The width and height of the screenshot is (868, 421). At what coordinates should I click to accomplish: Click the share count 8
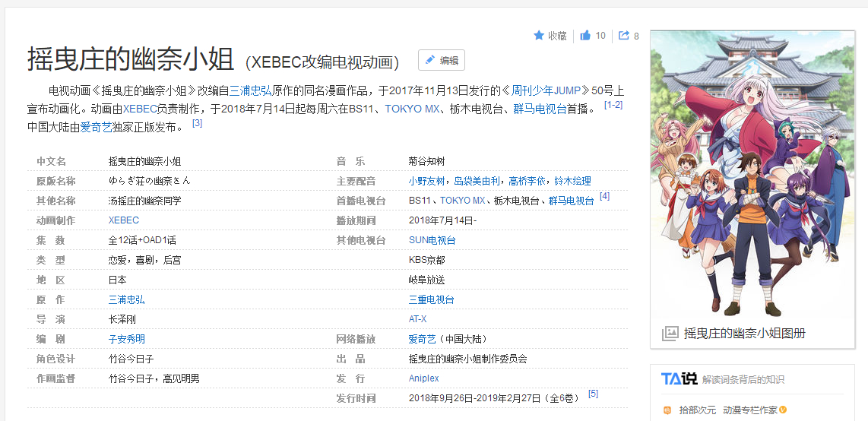click(x=637, y=36)
